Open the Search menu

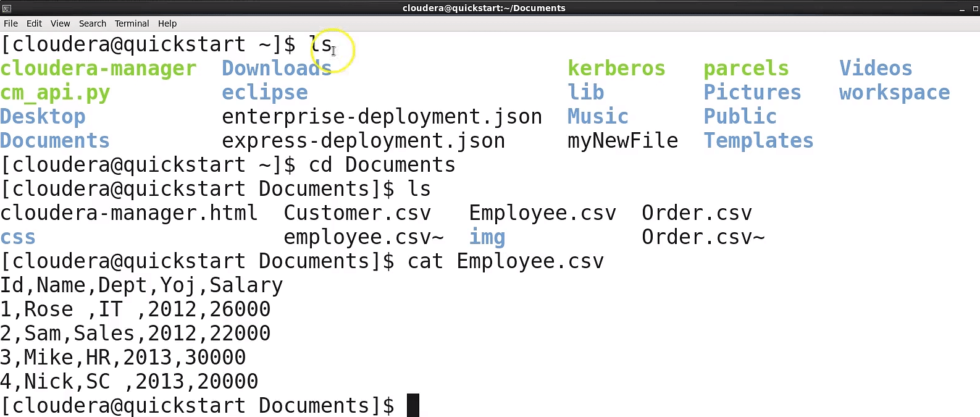click(x=93, y=23)
